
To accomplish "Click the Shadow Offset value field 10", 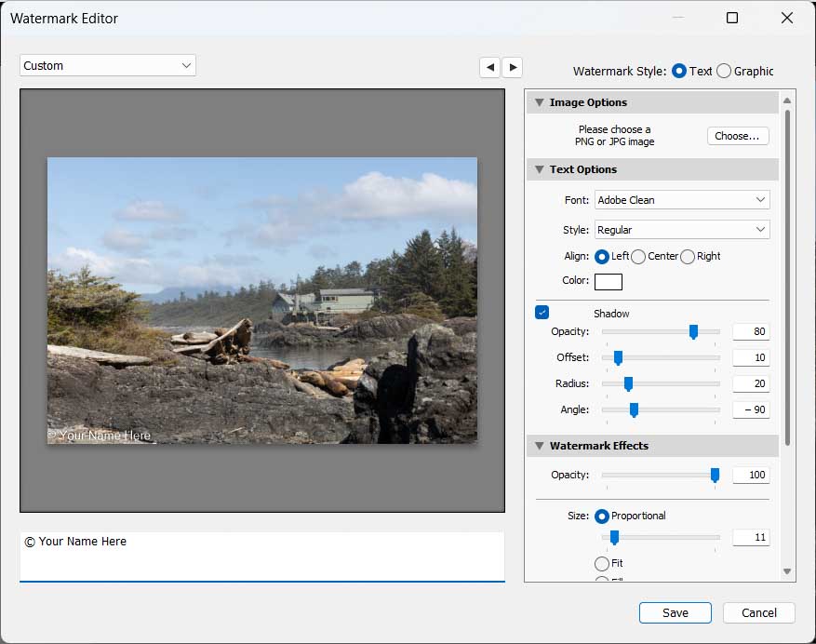I will coord(751,357).
